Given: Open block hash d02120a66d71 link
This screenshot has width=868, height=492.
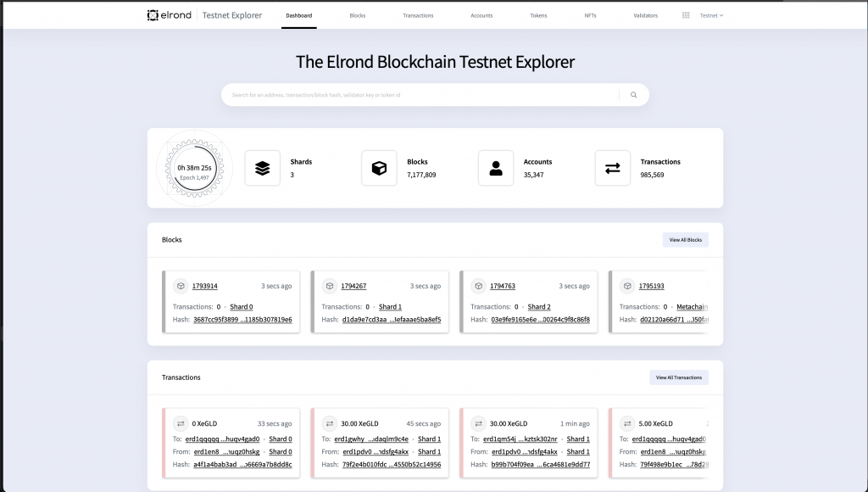Looking at the screenshot, I should [674, 319].
